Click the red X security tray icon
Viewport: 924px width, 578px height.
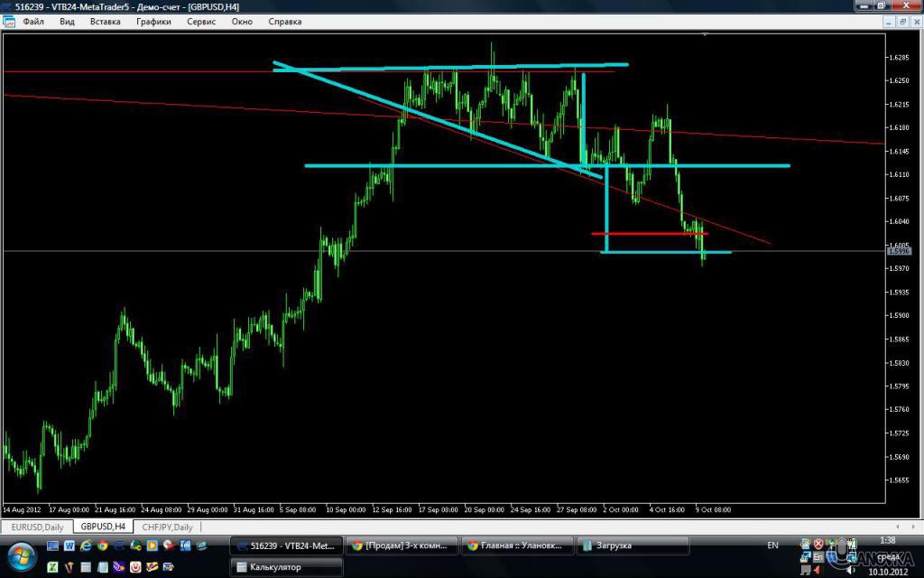(818, 544)
